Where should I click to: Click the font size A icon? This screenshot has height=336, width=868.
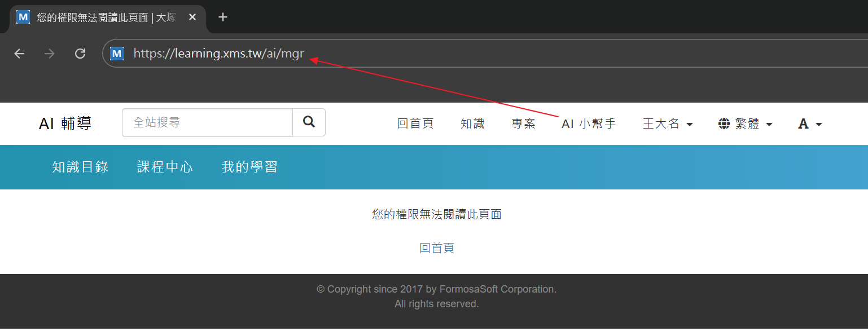803,124
